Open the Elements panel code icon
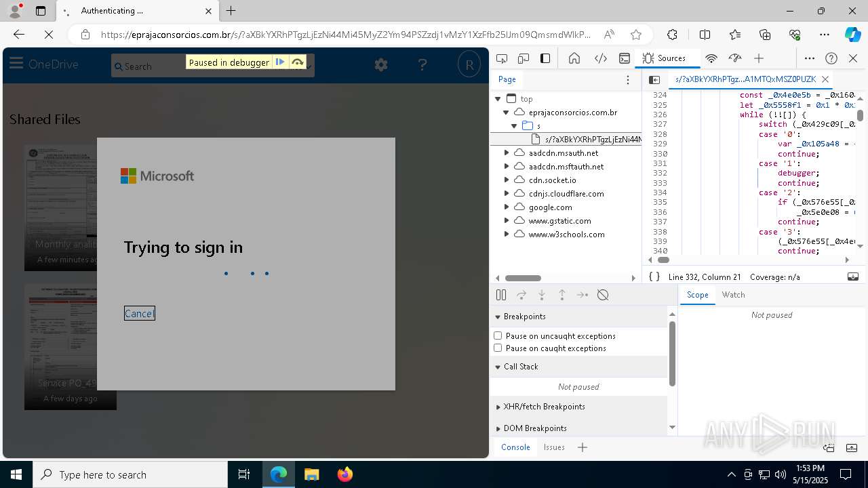The height and width of the screenshot is (488, 868). [x=600, y=58]
